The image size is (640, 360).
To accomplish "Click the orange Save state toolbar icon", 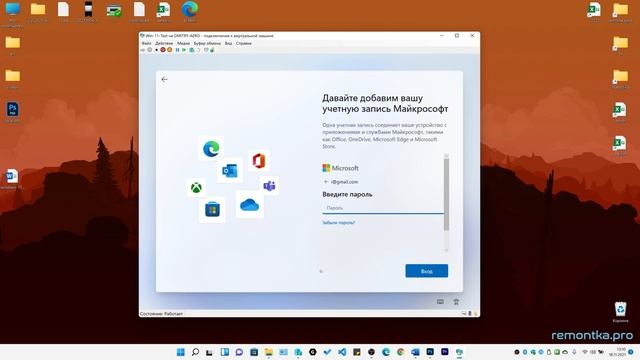I will (x=169, y=50).
